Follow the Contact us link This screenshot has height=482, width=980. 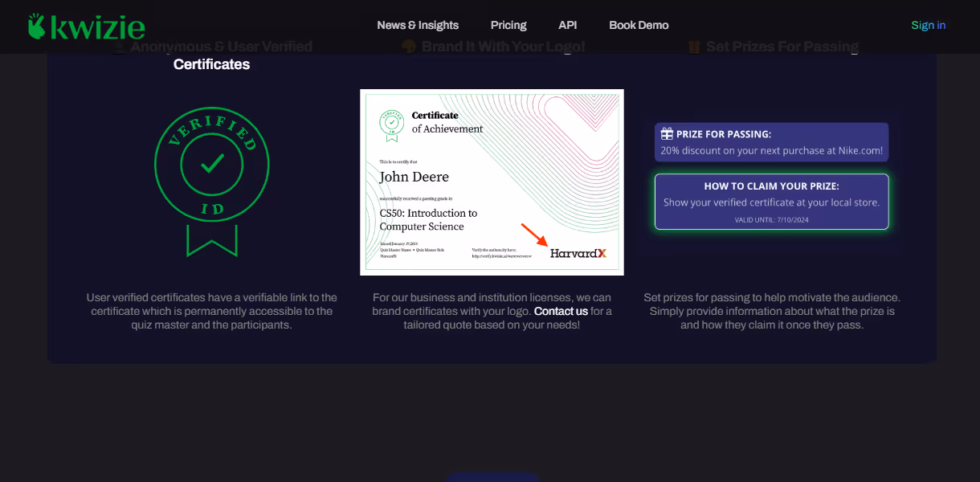(x=561, y=311)
